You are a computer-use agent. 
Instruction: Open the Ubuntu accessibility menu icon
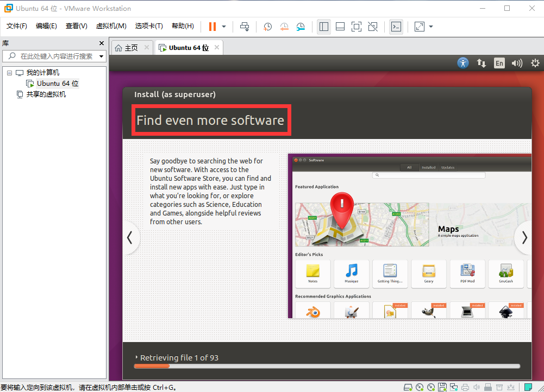pyautogui.click(x=463, y=63)
